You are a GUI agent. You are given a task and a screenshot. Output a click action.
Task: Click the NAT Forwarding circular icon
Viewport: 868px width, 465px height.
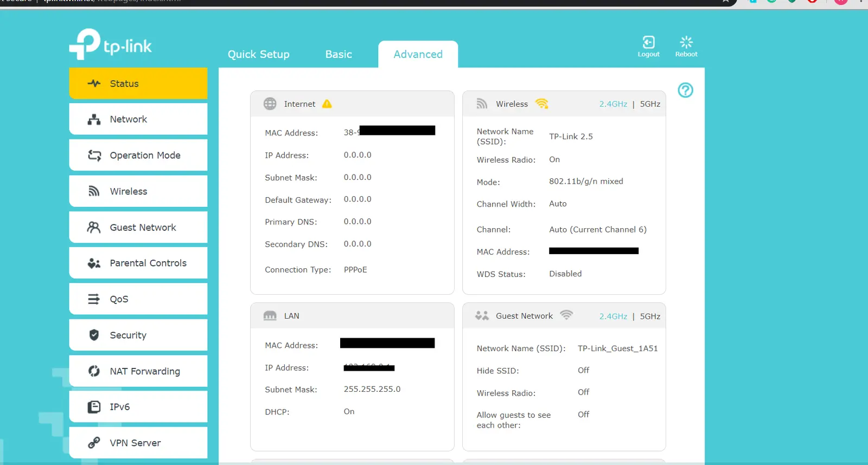pos(94,371)
